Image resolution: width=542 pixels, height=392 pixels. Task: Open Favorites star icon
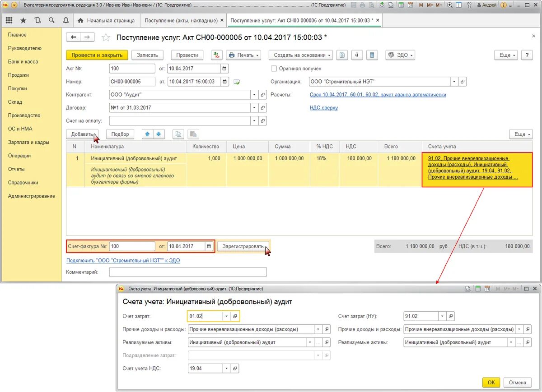pyautogui.click(x=23, y=21)
